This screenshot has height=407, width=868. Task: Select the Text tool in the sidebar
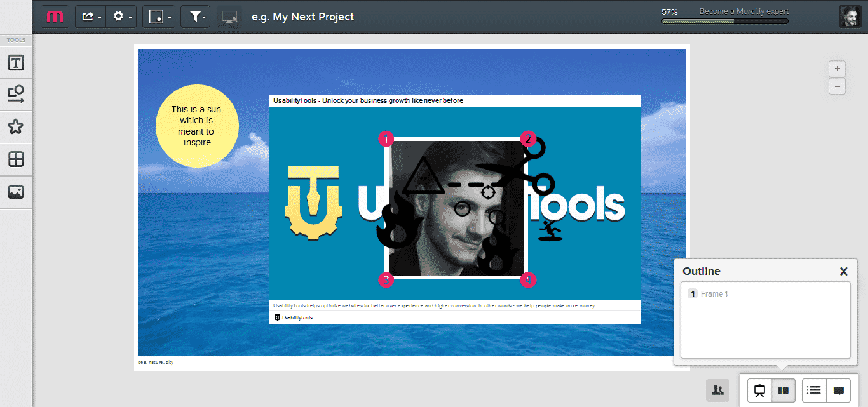[x=16, y=62]
